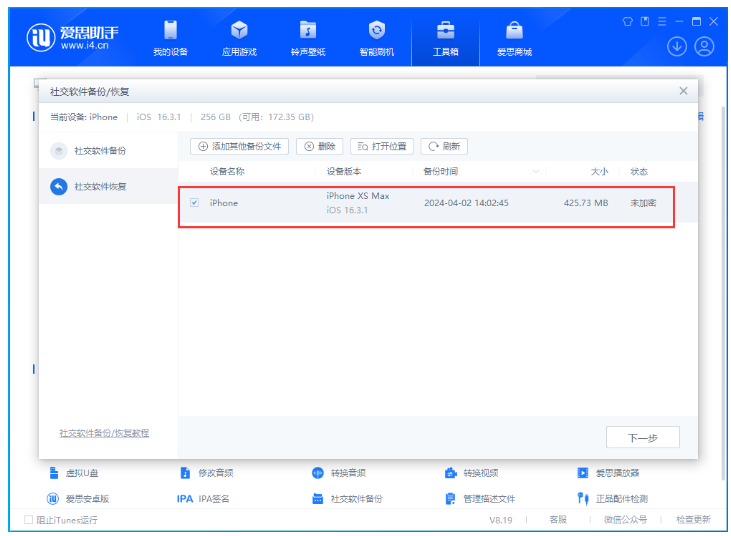The height and width of the screenshot is (536, 731).
Task: Click the 打开位置 button
Action: pyautogui.click(x=382, y=146)
